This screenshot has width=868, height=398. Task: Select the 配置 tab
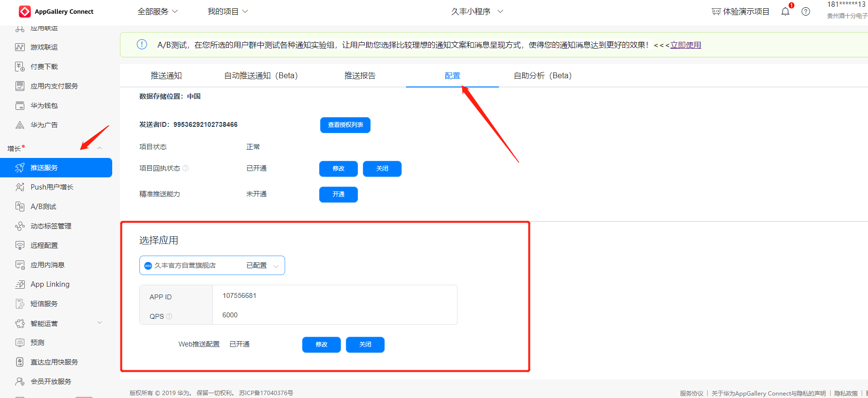click(x=452, y=76)
